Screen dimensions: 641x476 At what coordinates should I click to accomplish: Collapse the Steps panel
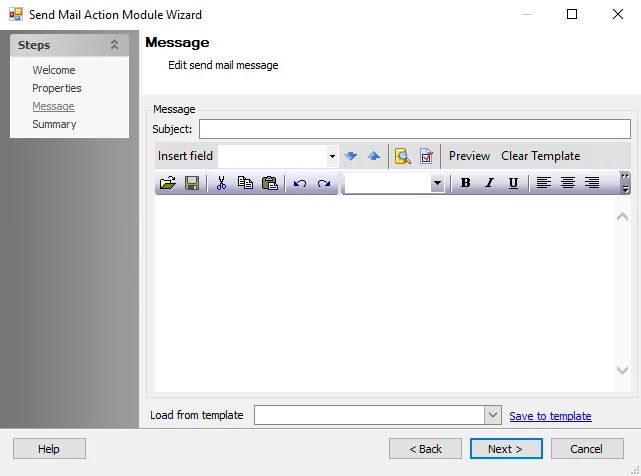coord(114,45)
